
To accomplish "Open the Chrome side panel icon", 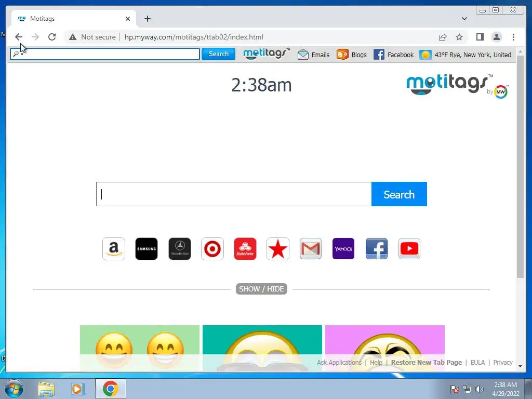I will point(480,37).
